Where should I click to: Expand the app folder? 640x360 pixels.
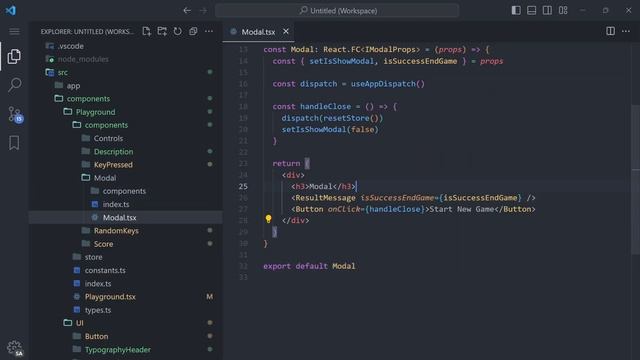tap(73, 86)
